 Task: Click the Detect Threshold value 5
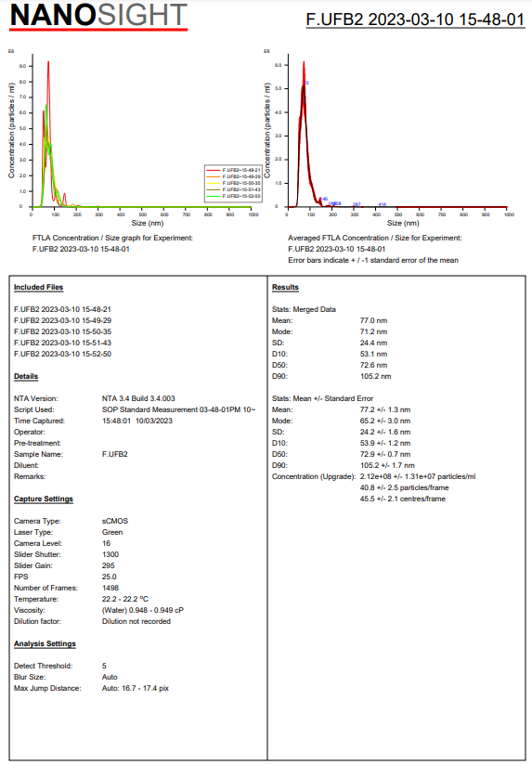[x=104, y=666]
